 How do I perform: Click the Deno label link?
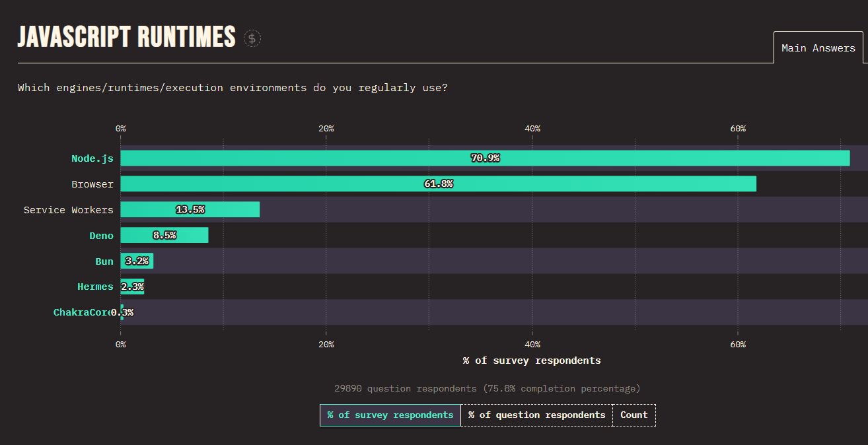click(x=101, y=236)
